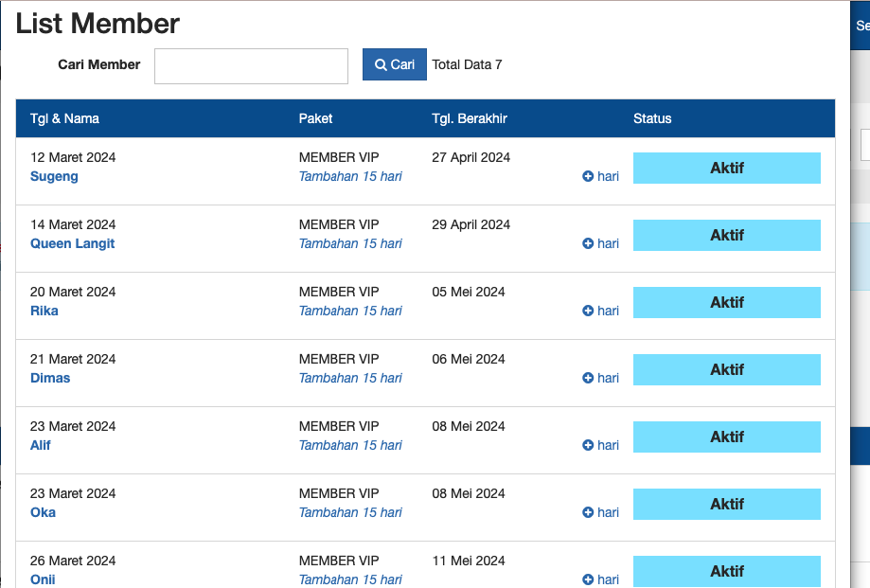Click the plus hari icon for Sugeng
Image resolution: width=870 pixels, height=588 pixels.
pyautogui.click(x=600, y=176)
